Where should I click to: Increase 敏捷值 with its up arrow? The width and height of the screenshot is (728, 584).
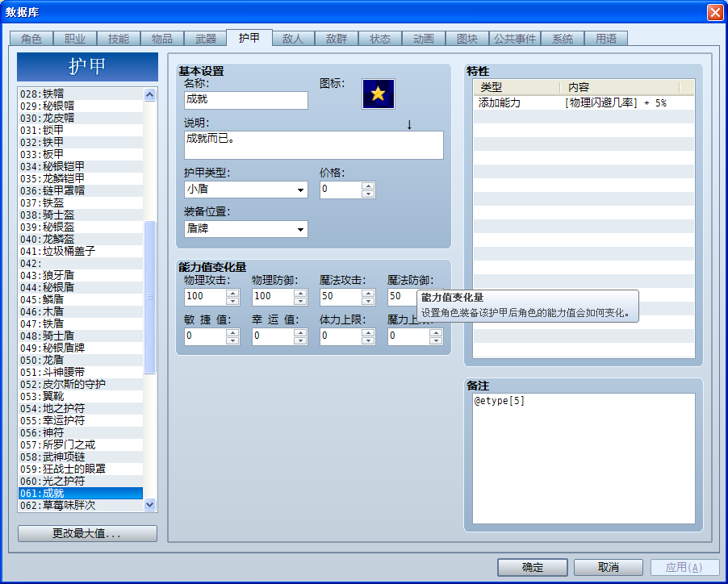click(x=232, y=332)
